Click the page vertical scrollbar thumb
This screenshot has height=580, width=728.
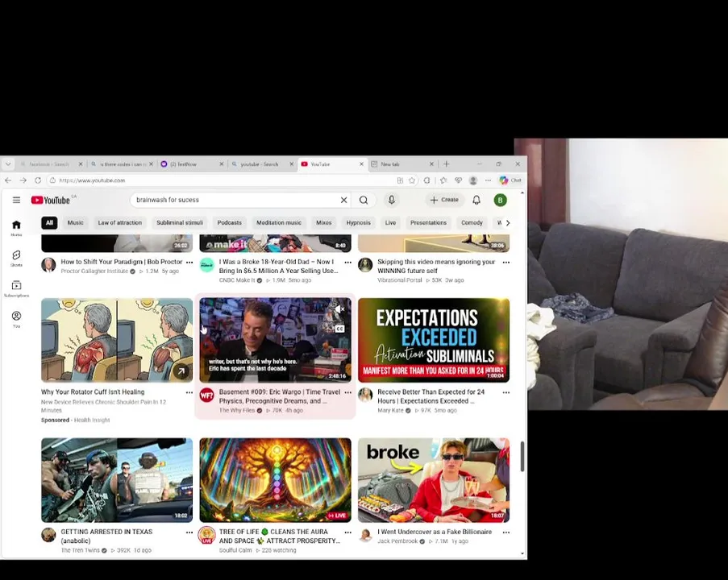(522, 456)
